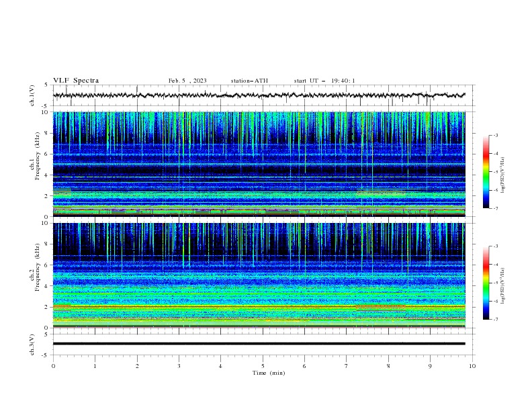Click time axis tick label "2"

point(137,366)
